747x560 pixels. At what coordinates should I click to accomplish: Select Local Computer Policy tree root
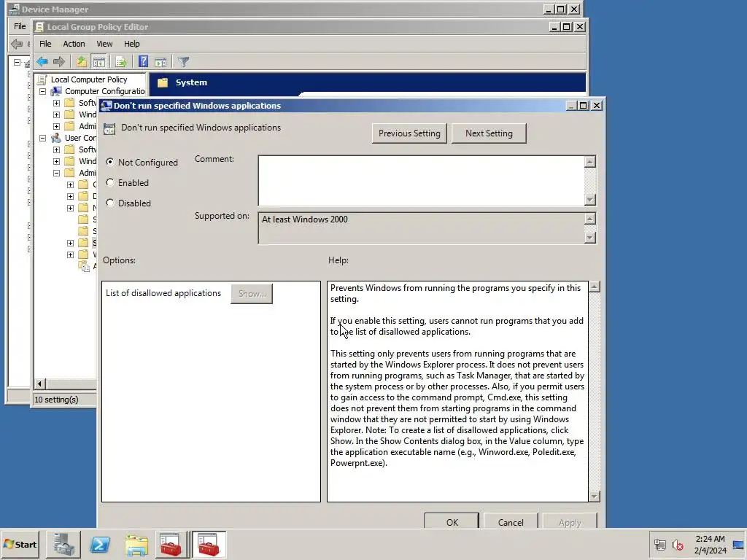click(88, 79)
